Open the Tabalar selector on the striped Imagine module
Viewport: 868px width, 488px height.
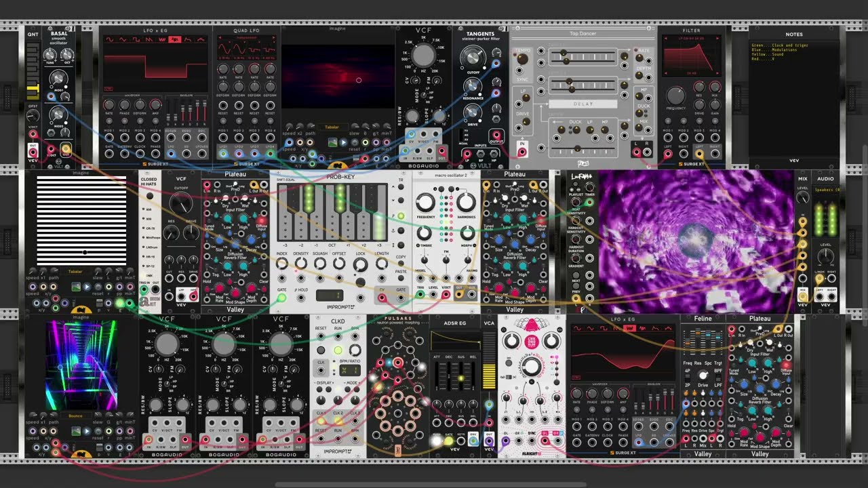coord(75,272)
